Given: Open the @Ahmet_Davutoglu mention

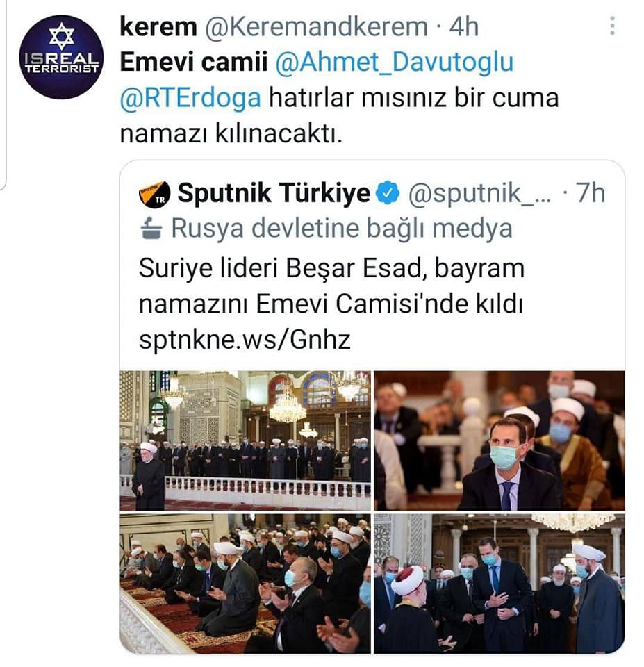Looking at the screenshot, I should point(395,62).
